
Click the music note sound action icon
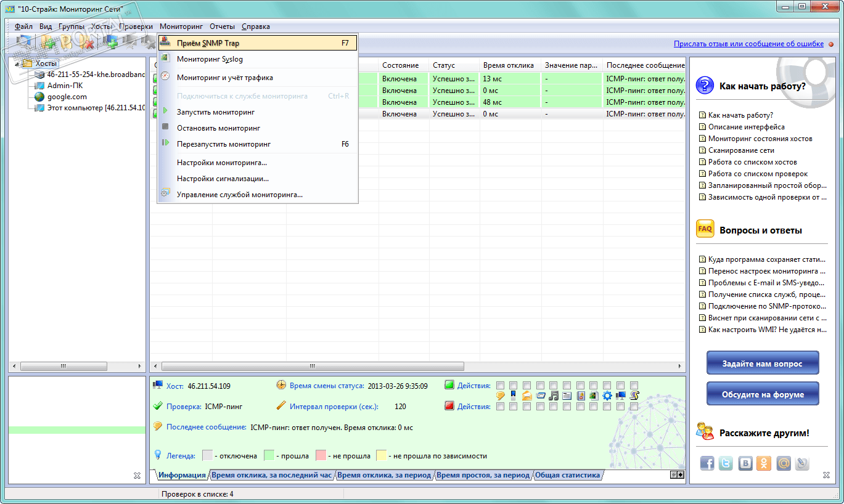point(554,396)
